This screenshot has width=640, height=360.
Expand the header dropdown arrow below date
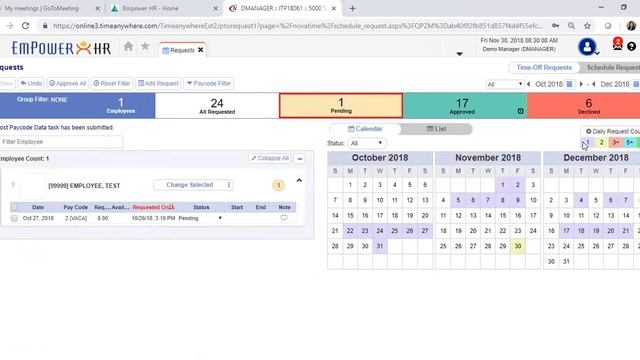460,54
